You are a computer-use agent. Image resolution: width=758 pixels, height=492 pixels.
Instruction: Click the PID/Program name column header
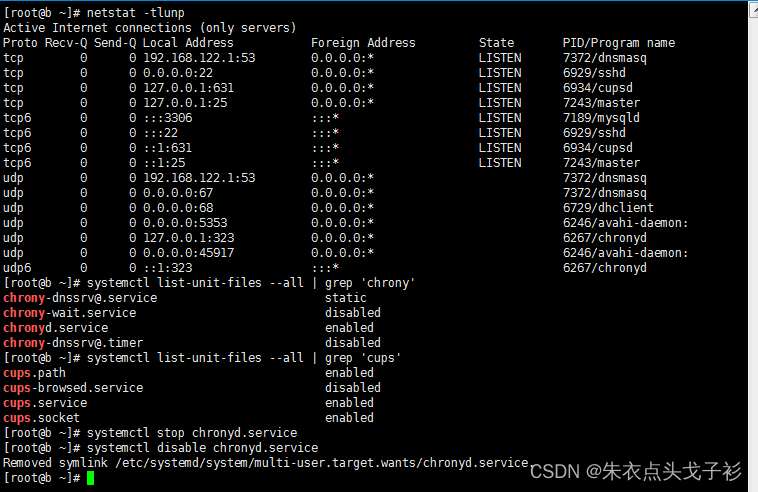(x=619, y=43)
